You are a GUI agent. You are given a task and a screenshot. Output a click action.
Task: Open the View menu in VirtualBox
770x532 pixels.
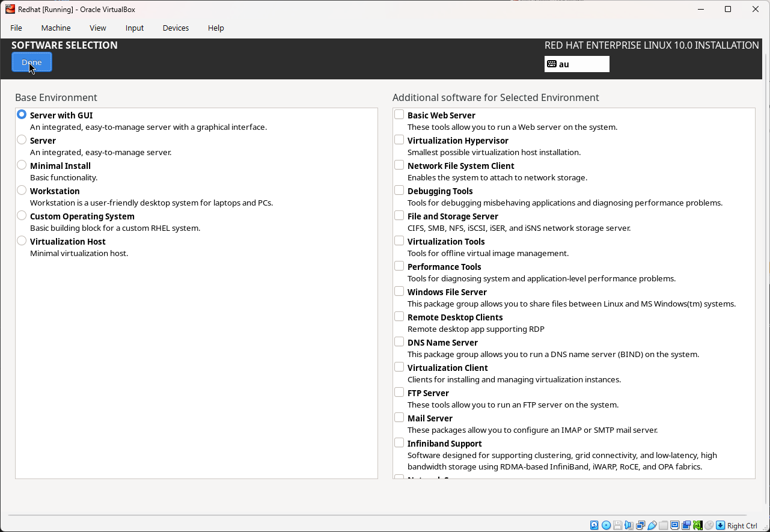(x=97, y=28)
